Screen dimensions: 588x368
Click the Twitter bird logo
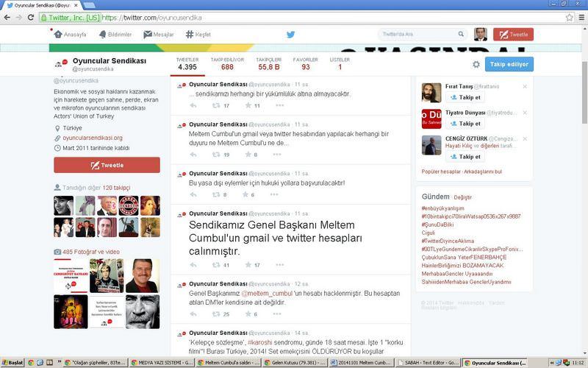(290, 35)
